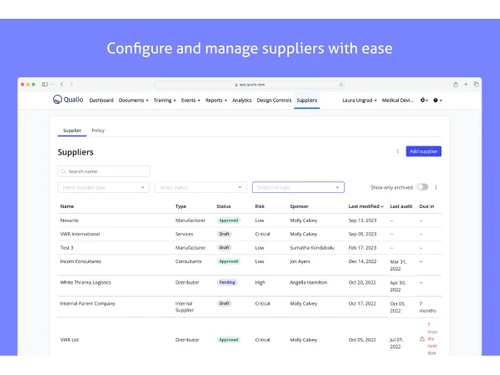The height and width of the screenshot is (375, 500).
Task: Open the Reports dropdown menu
Action: pos(216,100)
